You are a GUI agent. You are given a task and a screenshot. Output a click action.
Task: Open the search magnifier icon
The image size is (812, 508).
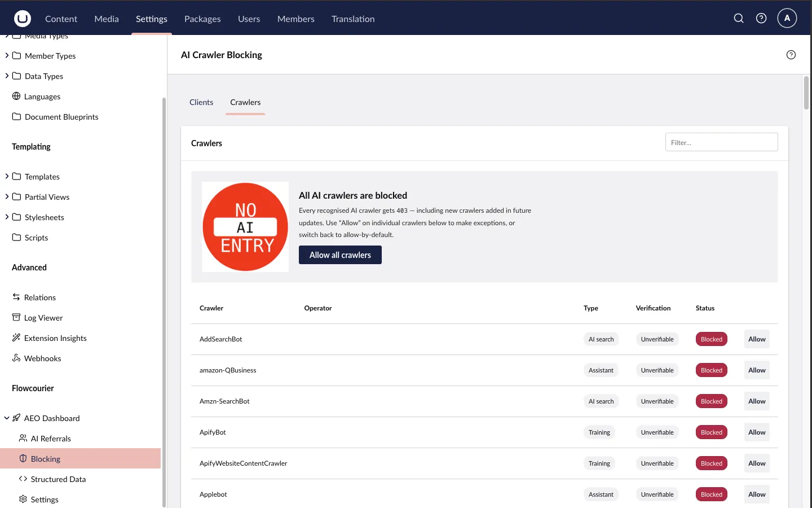tap(739, 19)
